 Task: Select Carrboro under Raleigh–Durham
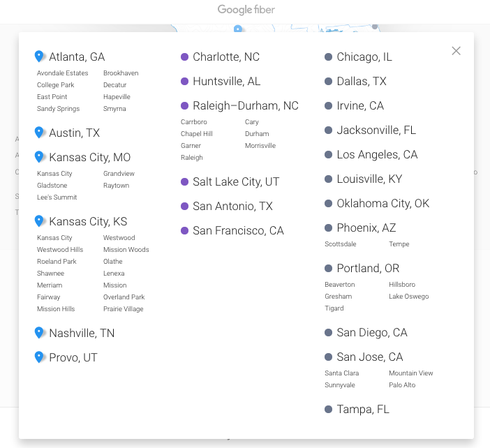click(x=194, y=122)
